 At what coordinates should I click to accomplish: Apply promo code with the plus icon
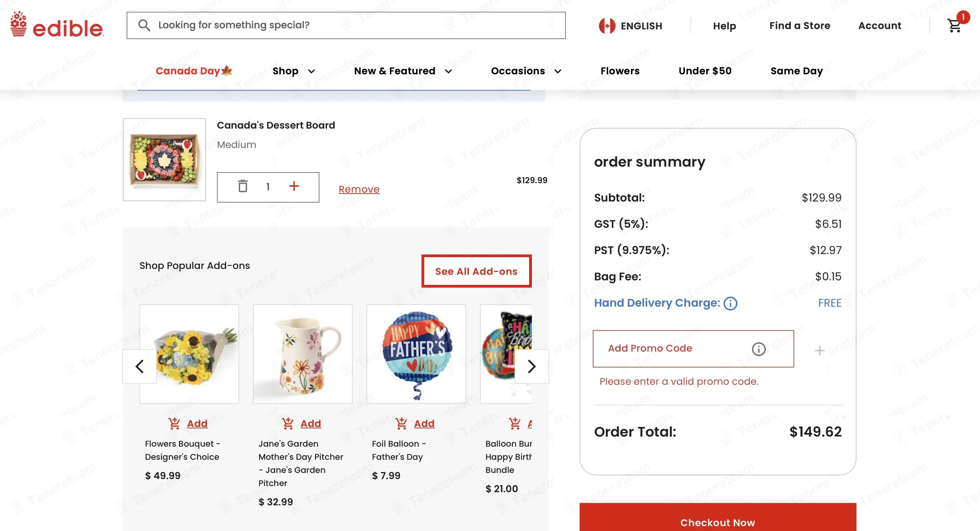(819, 350)
